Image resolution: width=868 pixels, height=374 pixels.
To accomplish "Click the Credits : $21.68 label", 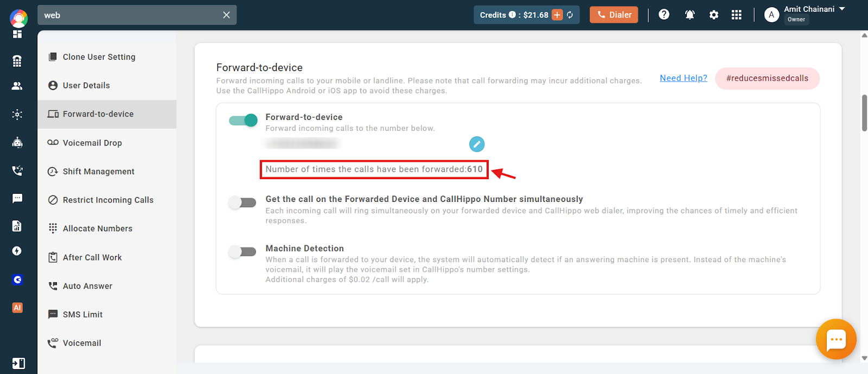I will [514, 15].
